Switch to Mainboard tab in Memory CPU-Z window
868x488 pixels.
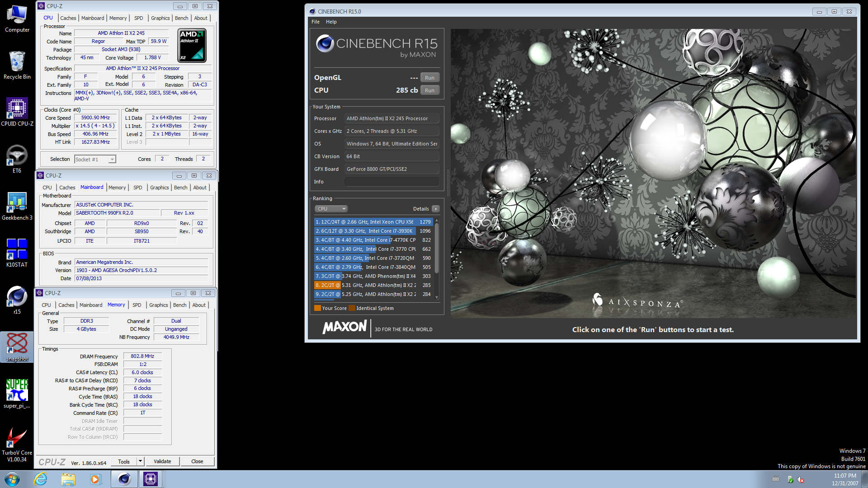[x=91, y=305]
